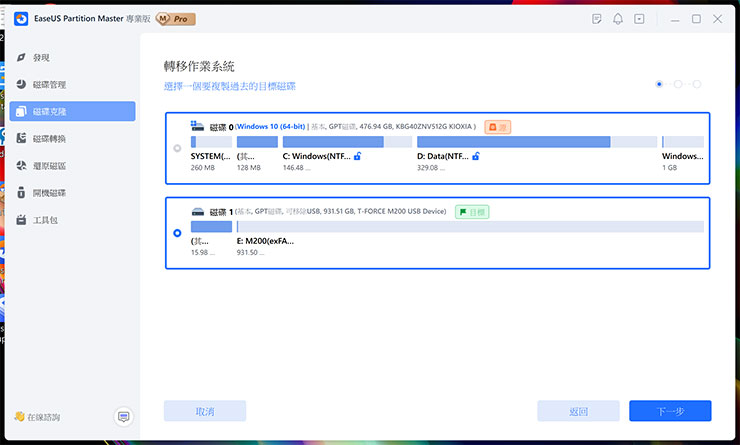Select the Disk 1 radio button
740x445 pixels.
[x=177, y=233]
